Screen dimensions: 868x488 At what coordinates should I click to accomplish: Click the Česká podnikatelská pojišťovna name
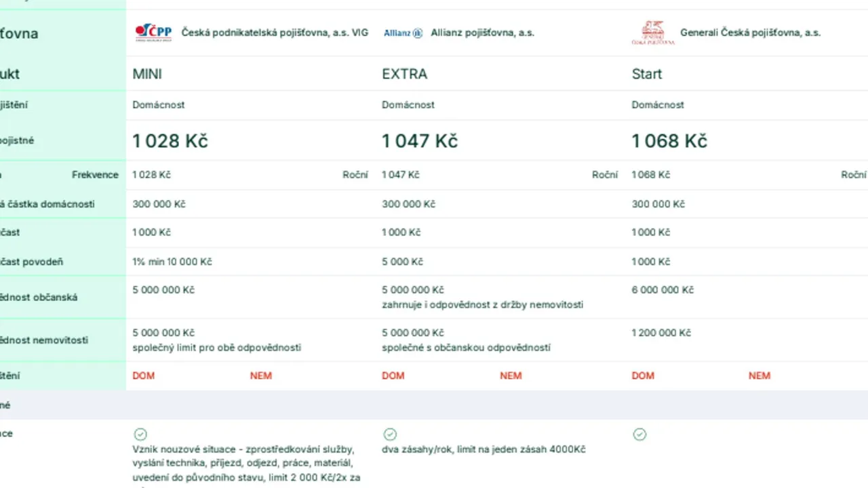click(x=275, y=33)
